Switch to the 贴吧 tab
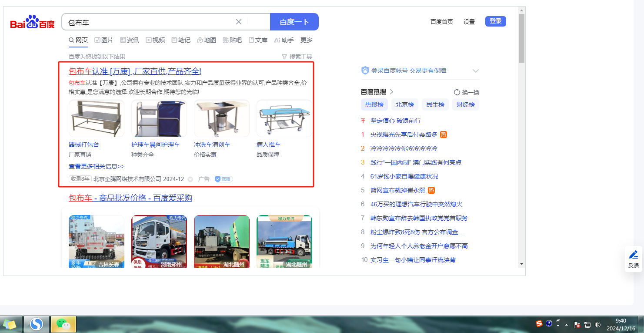The image size is (644, 333). [x=232, y=40]
